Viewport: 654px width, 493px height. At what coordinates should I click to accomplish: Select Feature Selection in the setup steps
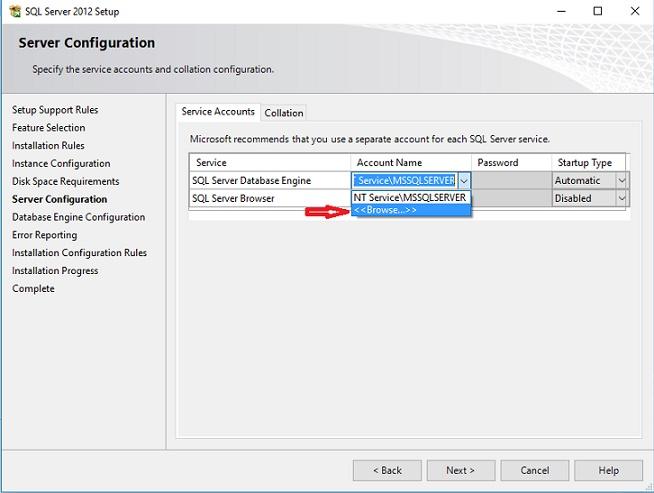pos(48,128)
